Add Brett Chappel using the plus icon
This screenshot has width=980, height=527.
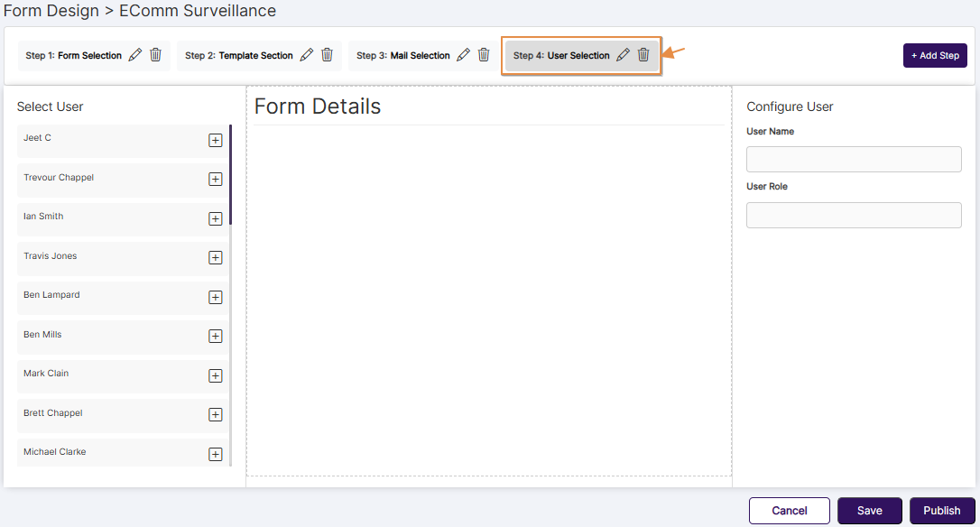[x=215, y=415]
